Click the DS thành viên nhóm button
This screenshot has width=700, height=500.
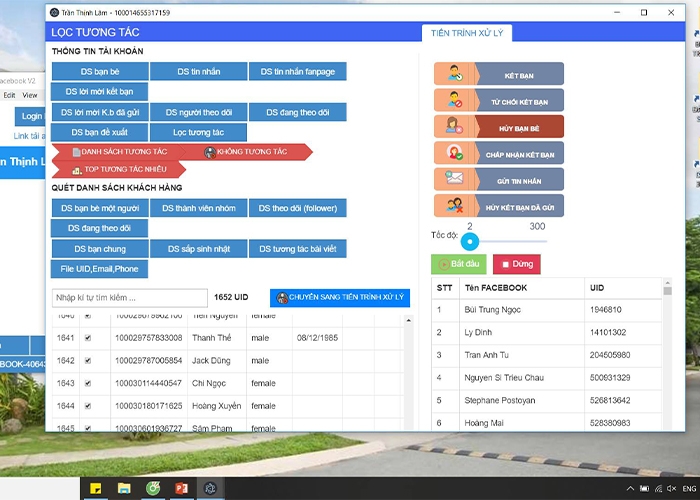(x=199, y=208)
